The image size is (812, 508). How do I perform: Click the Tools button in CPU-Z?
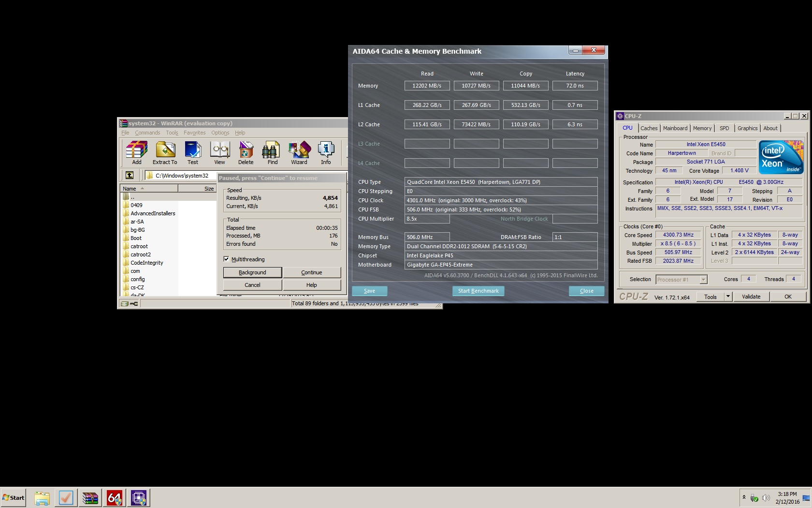[710, 297]
